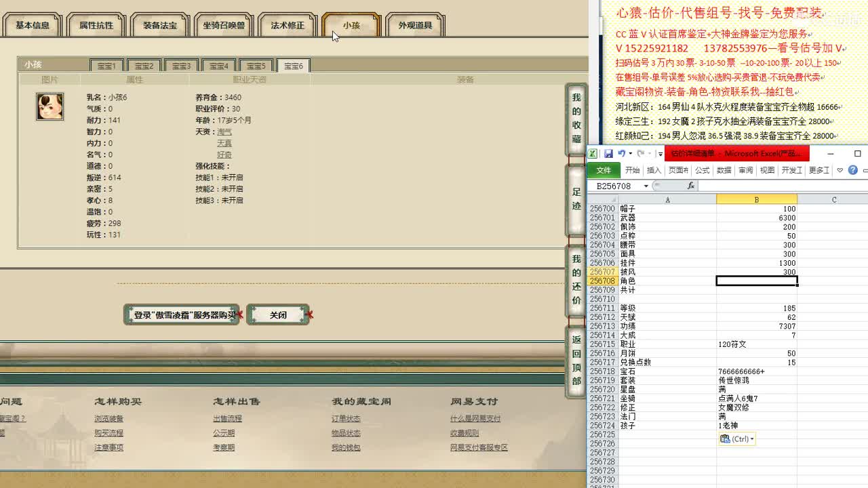Switch to 宝宝1 sub-tab

pyautogui.click(x=106, y=66)
